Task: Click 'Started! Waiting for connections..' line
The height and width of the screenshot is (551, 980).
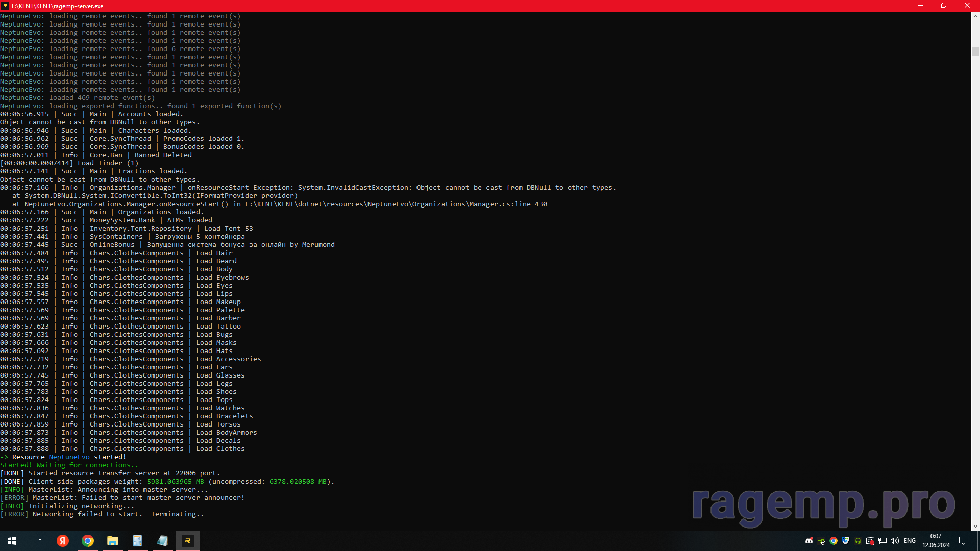Action: click(69, 465)
